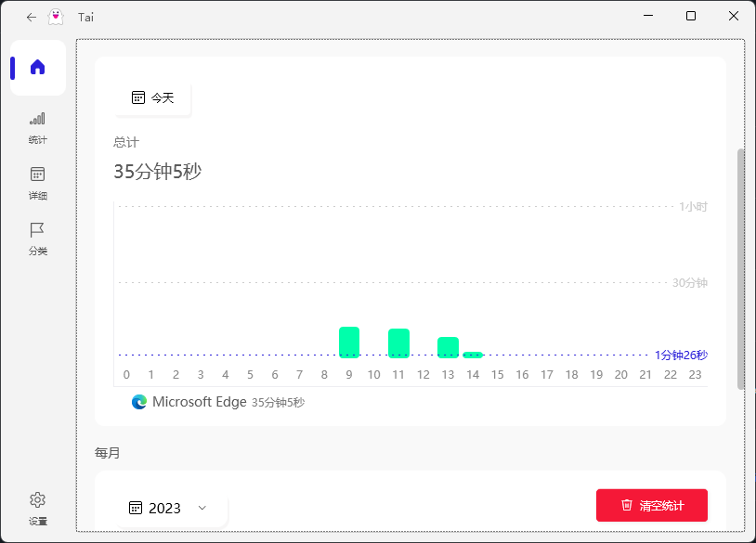
Task: Close the Tai window
Action: coord(734,16)
